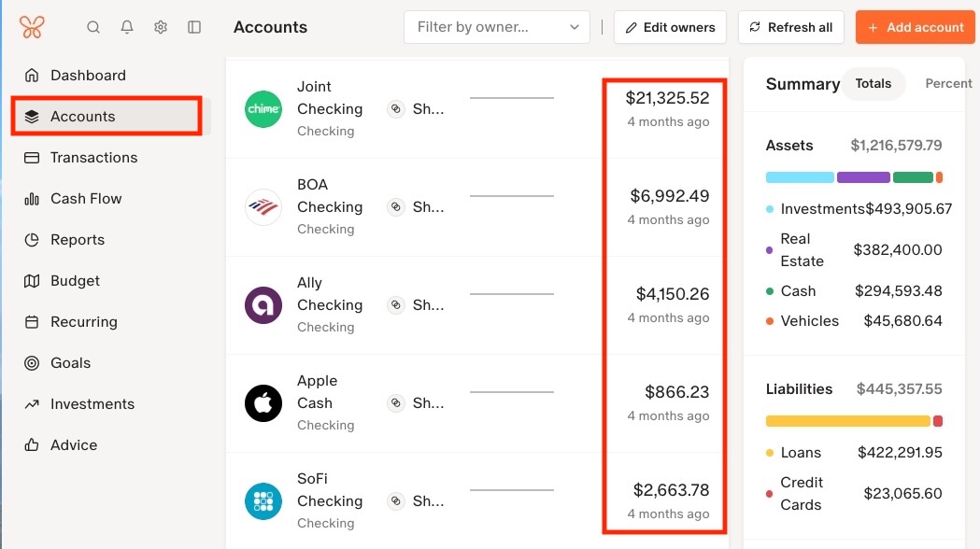Open the Transactions page in the sidebar
Image resolution: width=980 pixels, height=549 pixels.
pyautogui.click(x=93, y=158)
